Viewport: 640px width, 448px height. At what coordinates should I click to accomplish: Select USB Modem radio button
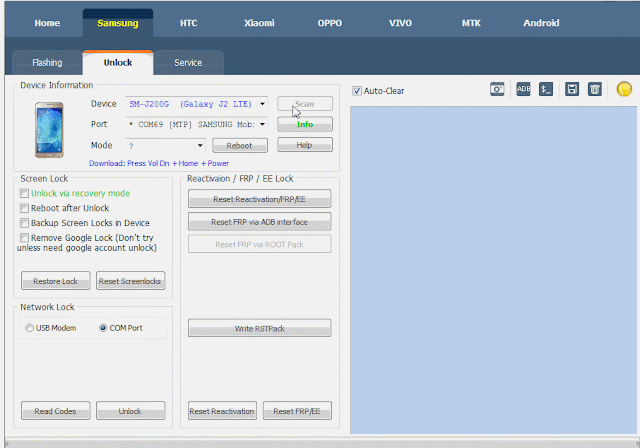pyautogui.click(x=29, y=328)
